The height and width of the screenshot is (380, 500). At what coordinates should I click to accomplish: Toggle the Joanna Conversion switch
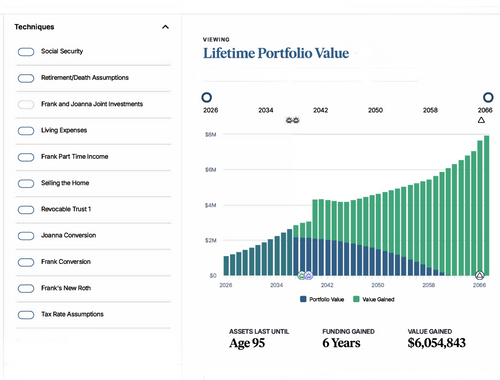(x=26, y=236)
